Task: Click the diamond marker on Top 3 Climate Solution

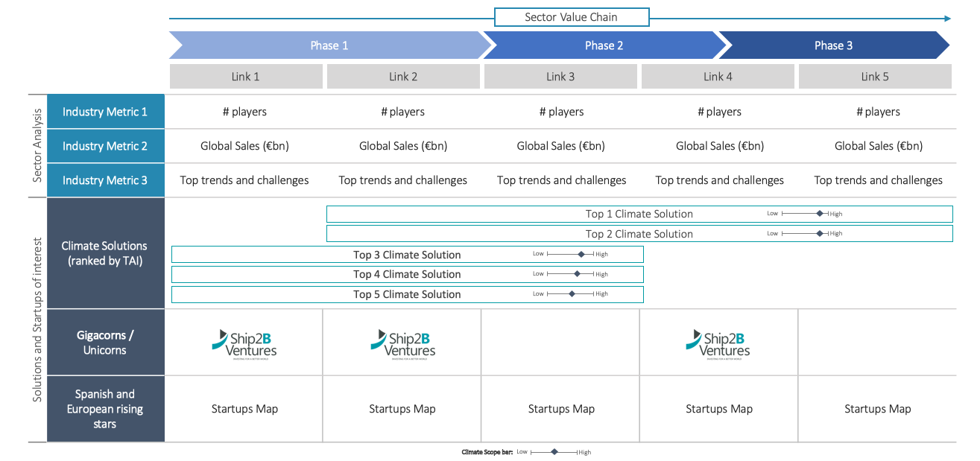Action: pos(581,255)
